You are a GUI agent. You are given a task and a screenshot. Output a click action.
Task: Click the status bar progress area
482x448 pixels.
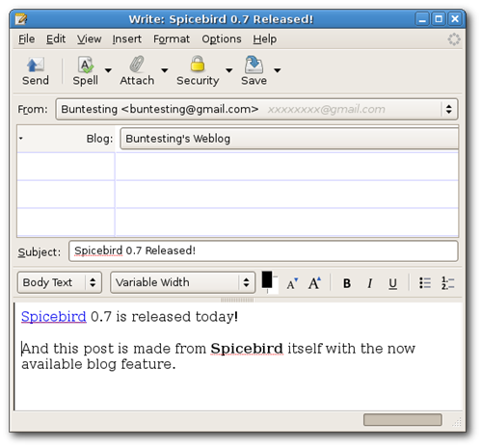[x=402, y=419]
